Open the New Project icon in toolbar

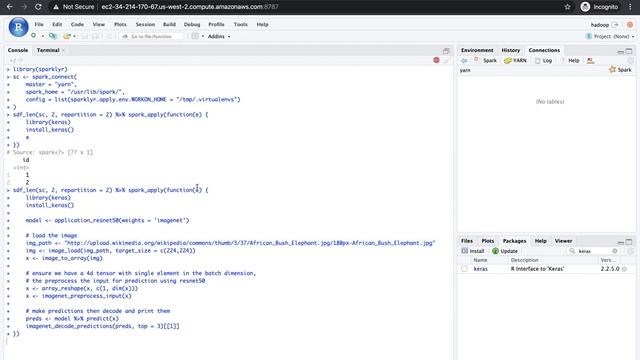pos(52,36)
